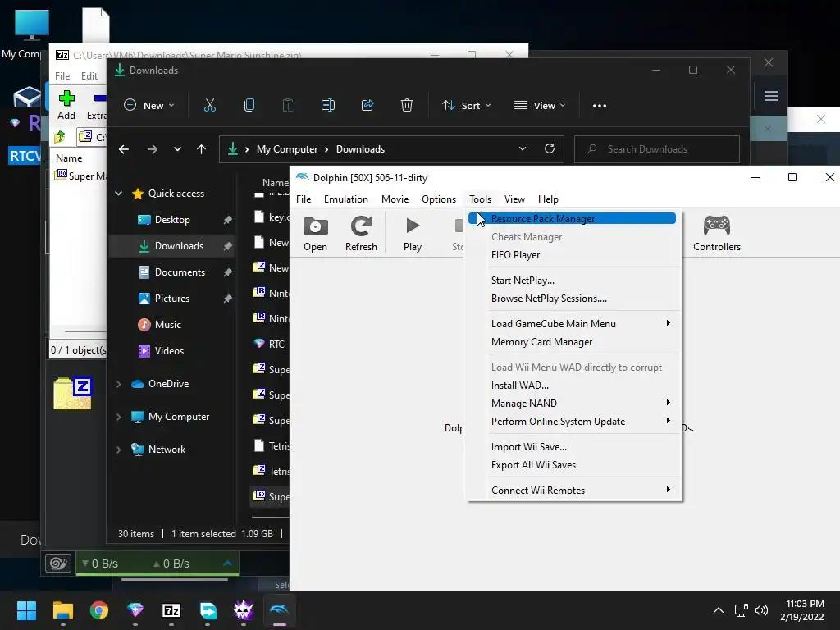Go forward in Explorer navigation
Image resolution: width=840 pixels, height=630 pixels.
[x=153, y=149]
